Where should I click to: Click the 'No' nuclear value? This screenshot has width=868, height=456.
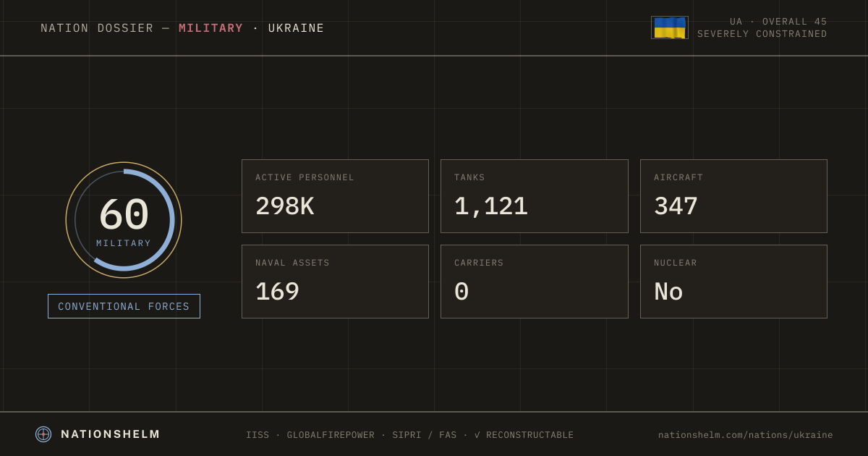(668, 292)
